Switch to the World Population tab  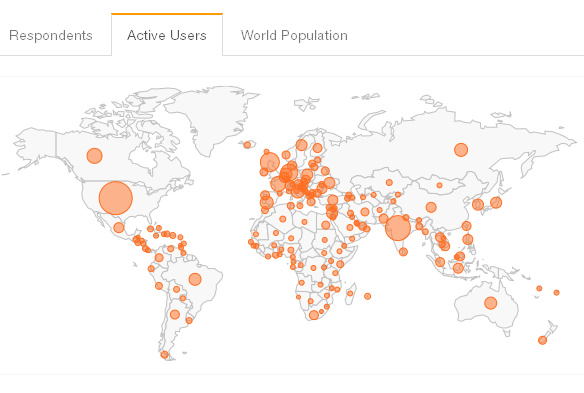pyautogui.click(x=294, y=35)
